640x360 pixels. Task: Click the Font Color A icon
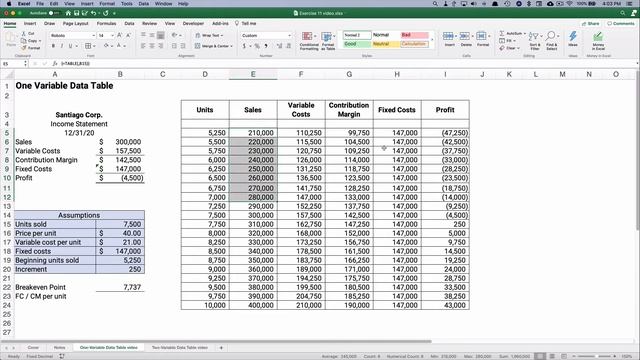tap(119, 46)
